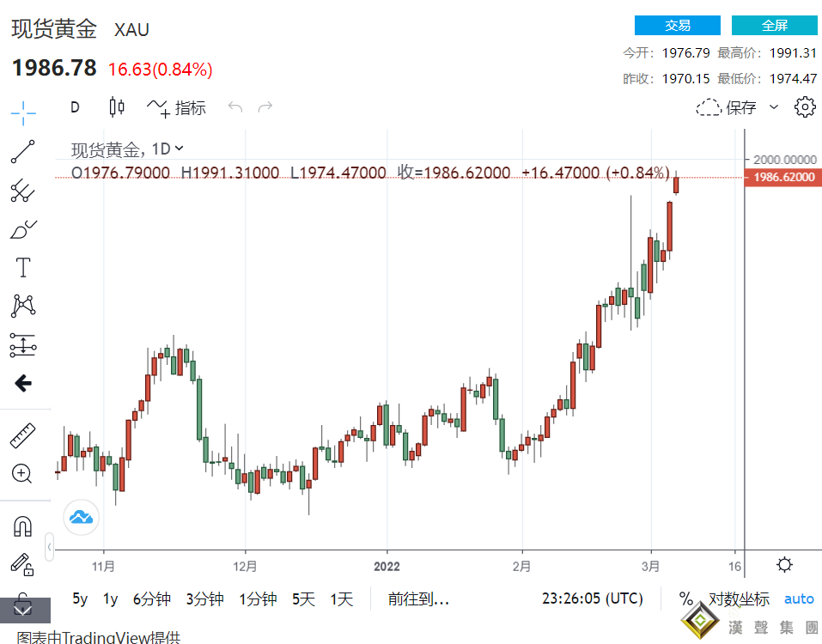Select the crosshair cursor tool
The width and height of the screenshot is (822, 644).
pos(23,112)
